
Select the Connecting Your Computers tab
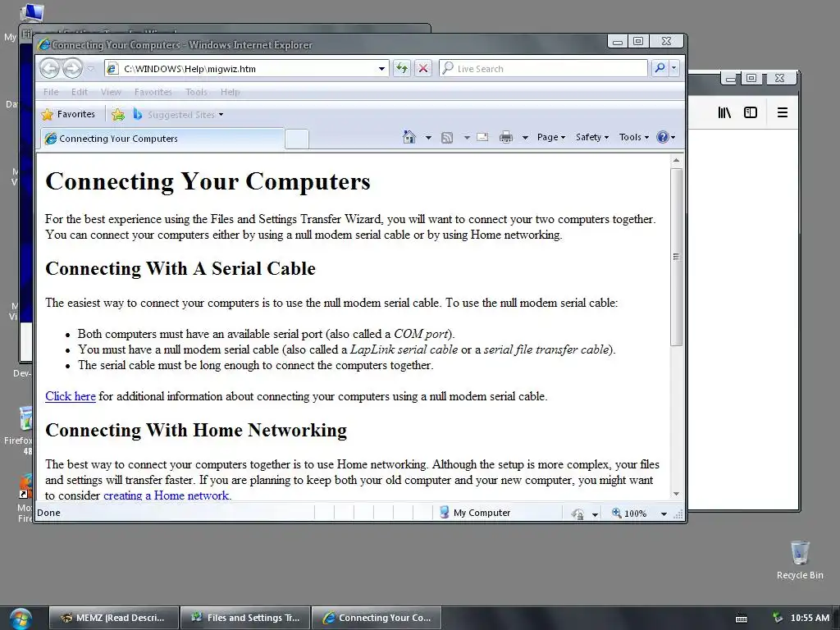[x=163, y=138]
